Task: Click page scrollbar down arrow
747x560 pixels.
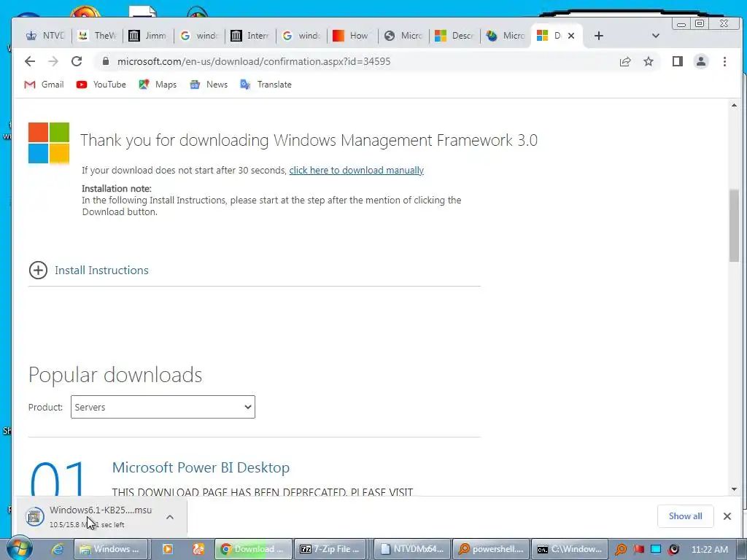Action: coord(734,489)
